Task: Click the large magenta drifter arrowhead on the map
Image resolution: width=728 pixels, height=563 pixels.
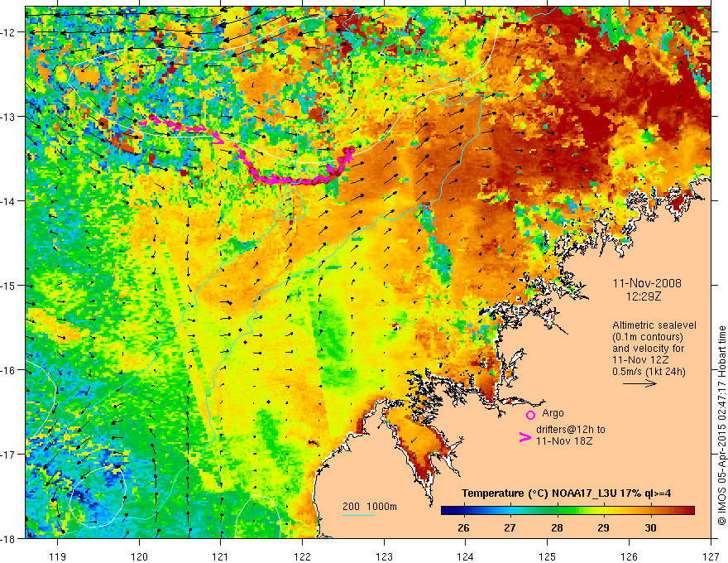Action: 218,137
